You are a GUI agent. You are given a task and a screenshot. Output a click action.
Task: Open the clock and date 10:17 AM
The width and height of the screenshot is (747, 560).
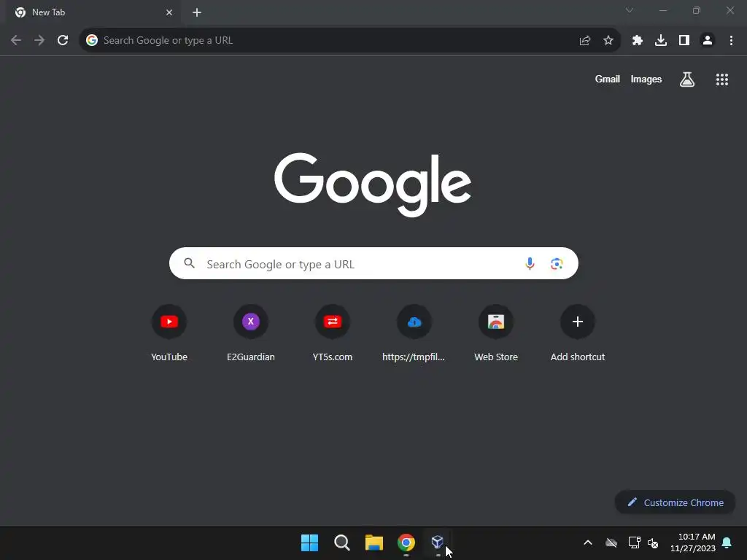click(x=693, y=542)
